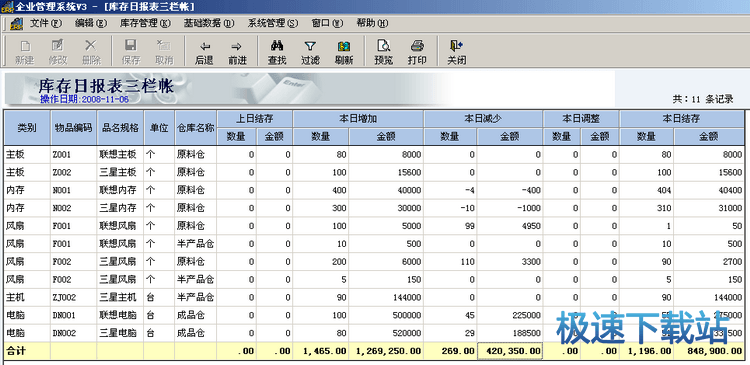Viewport: 750px width, 365px height.
Task: Select the Z001 item code cell
Action: click(74, 155)
